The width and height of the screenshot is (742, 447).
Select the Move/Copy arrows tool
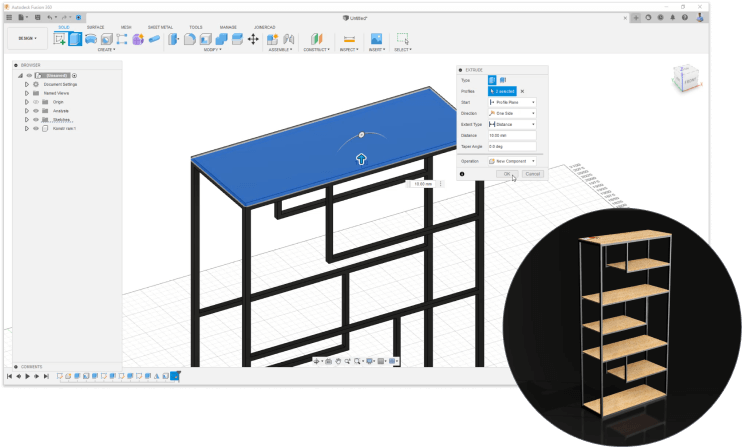tap(253, 39)
